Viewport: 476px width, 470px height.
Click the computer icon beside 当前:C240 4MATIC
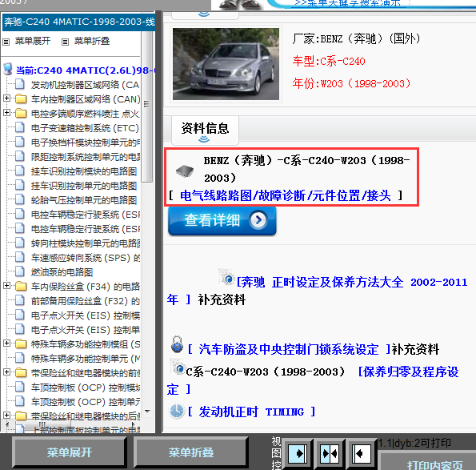coord(8,70)
